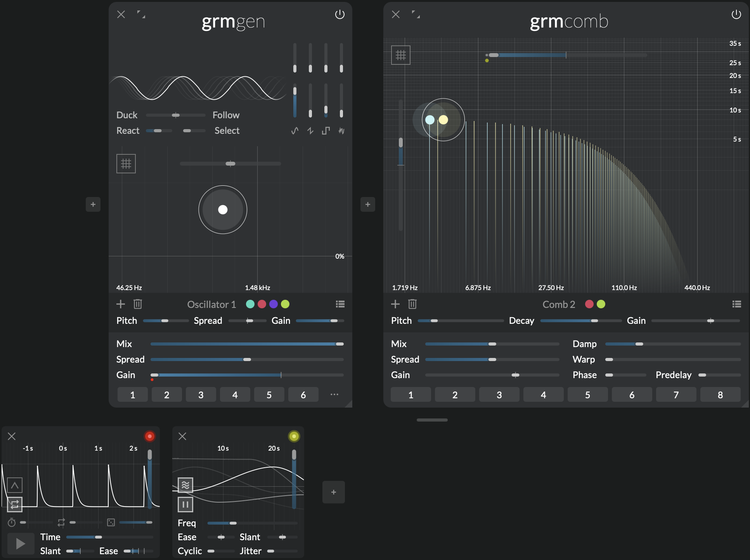Select preset slot 7 in grmcomb
Screen dimensions: 750x560
pos(676,395)
